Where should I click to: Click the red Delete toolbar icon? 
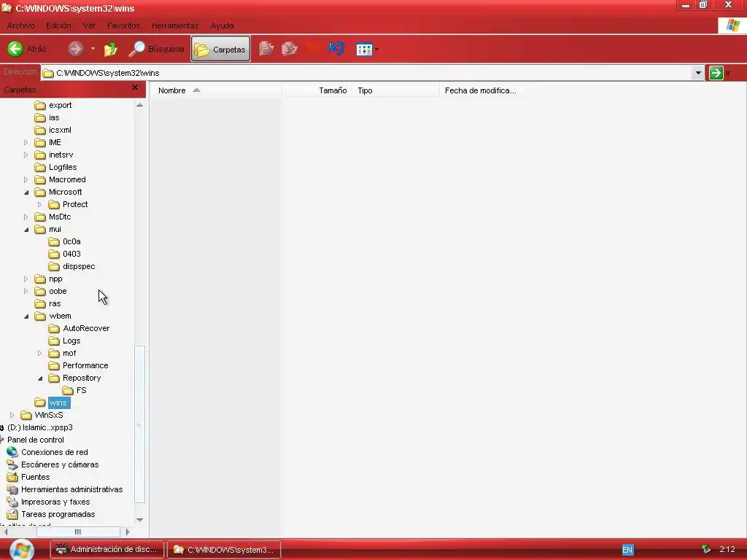click(313, 49)
